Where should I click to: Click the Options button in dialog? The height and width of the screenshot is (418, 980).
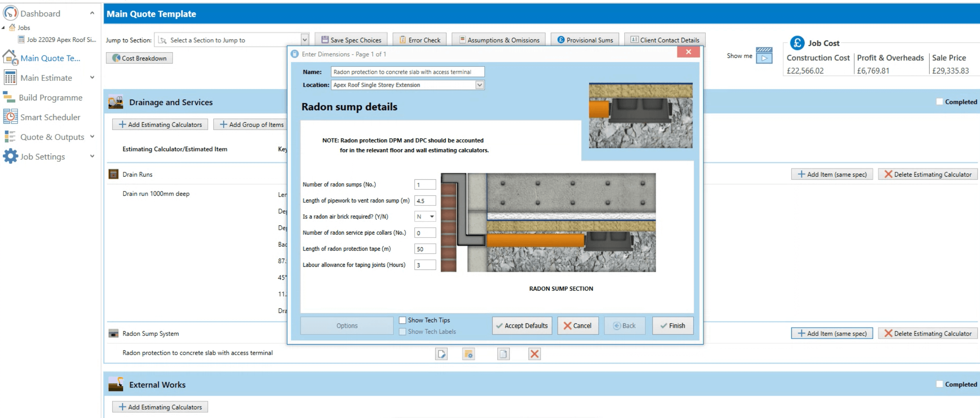(x=347, y=325)
